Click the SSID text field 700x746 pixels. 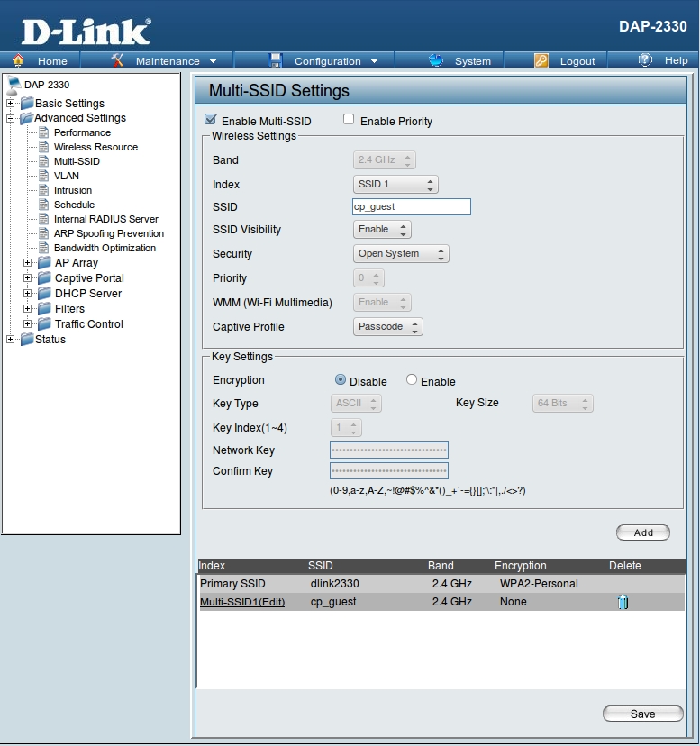(x=411, y=207)
